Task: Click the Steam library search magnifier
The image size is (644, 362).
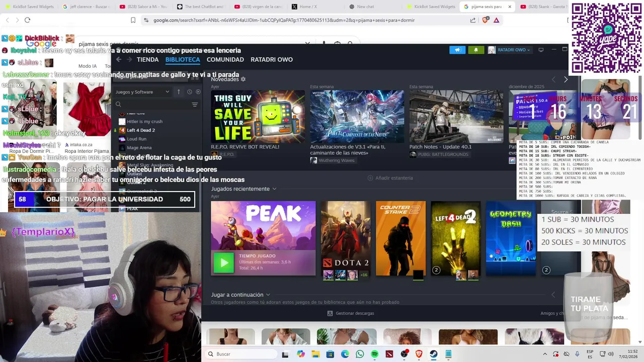Action: coord(118,105)
